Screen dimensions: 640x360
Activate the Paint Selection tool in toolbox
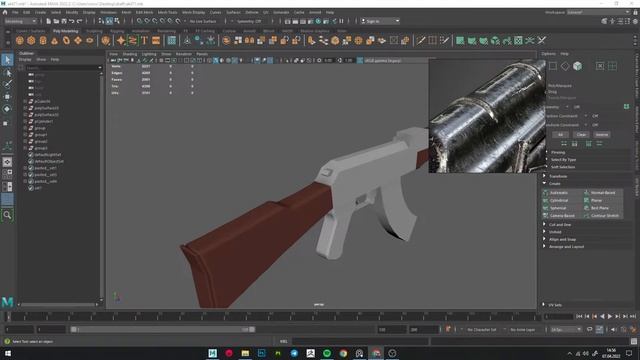coord(7,84)
